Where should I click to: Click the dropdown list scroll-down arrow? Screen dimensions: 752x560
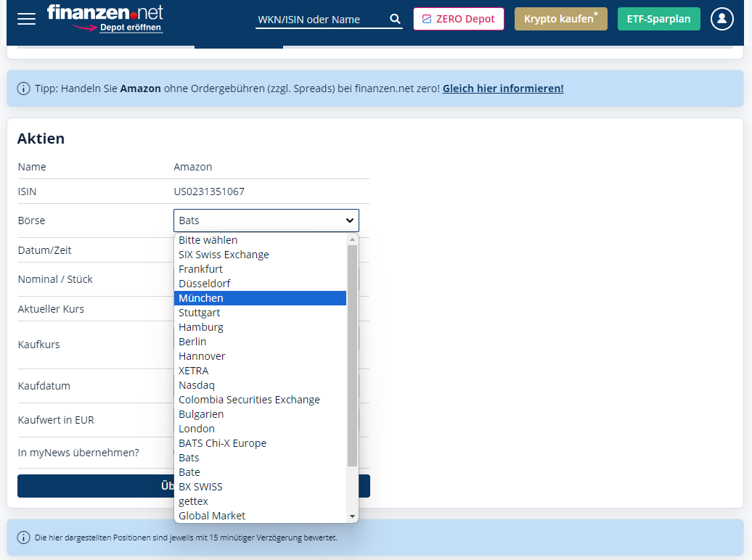click(353, 516)
